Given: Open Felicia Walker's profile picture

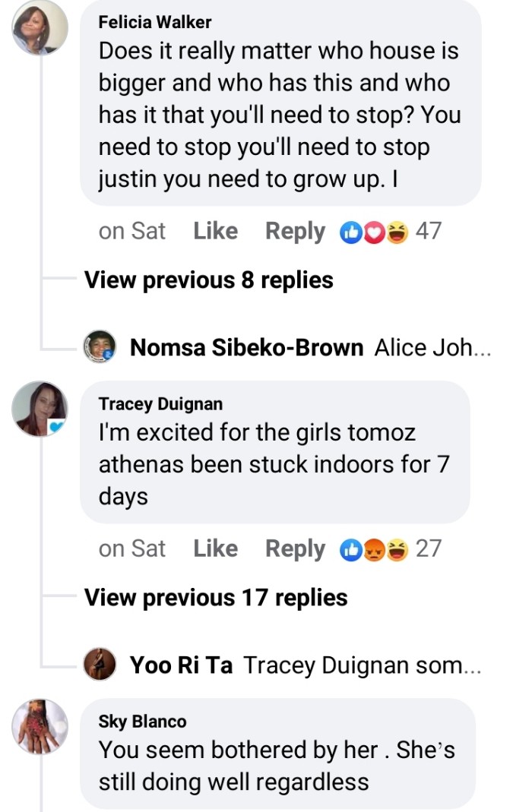Looking at the screenshot, I should coord(40,27).
